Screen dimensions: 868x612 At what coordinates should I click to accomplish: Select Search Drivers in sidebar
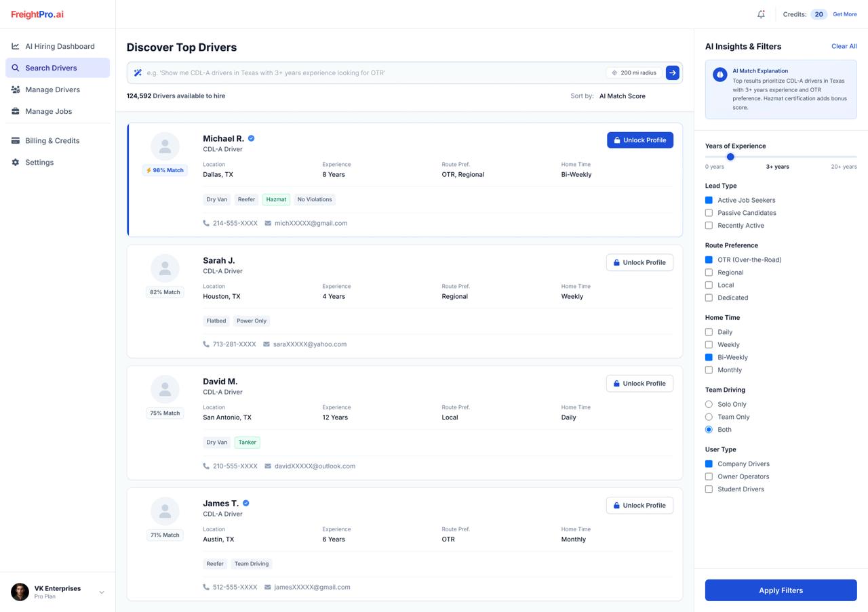pos(58,68)
